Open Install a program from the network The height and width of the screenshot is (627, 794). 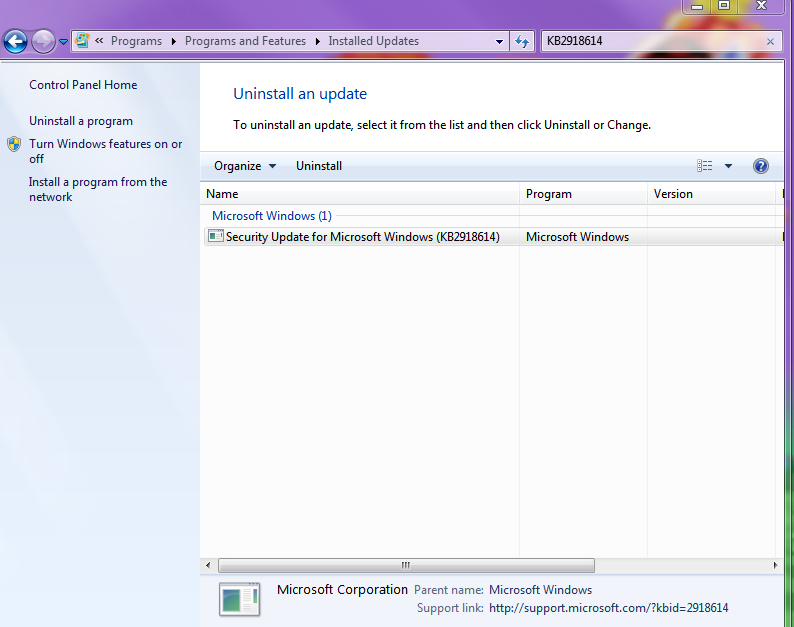98,189
